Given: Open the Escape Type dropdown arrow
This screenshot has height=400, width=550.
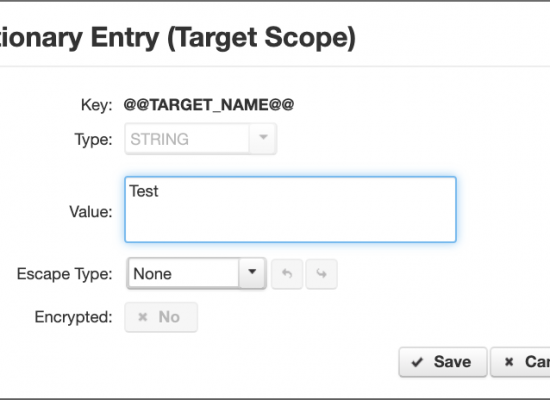Looking at the screenshot, I should point(252,273).
